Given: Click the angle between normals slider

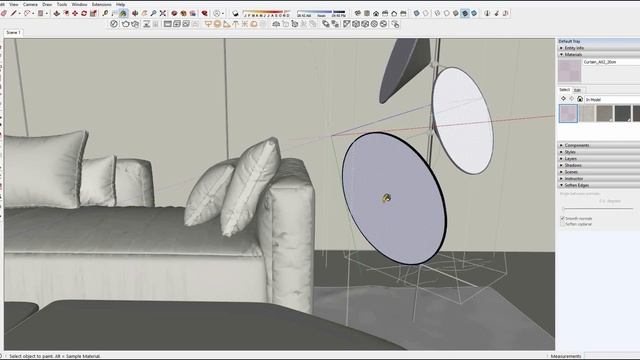Looking at the screenshot, I should click(x=598, y=209).
